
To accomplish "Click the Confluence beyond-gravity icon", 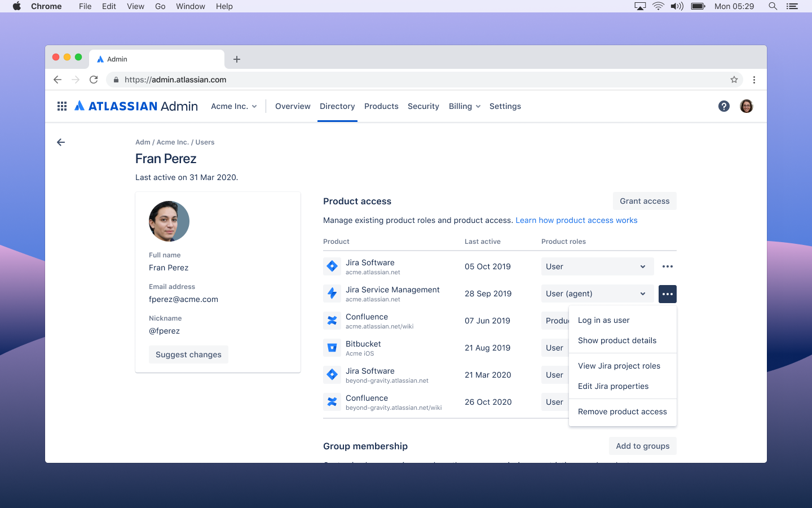I will pyautogui.click(x=332, y=402).
